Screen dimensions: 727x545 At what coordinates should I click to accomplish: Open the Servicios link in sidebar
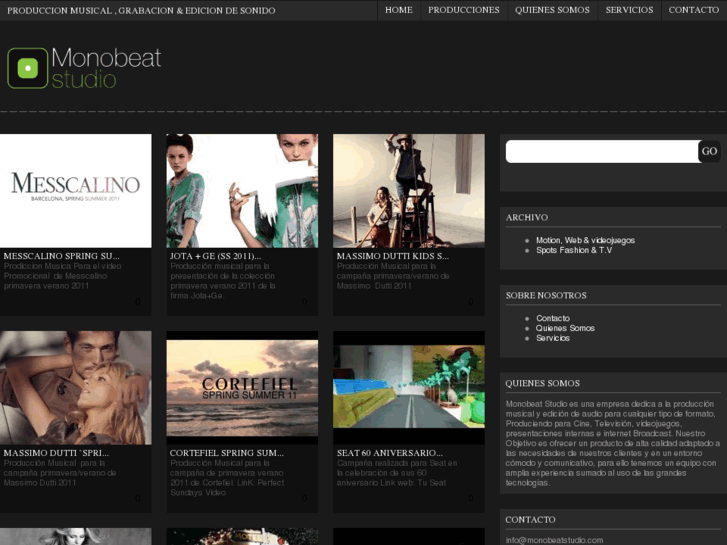(553, 338)
